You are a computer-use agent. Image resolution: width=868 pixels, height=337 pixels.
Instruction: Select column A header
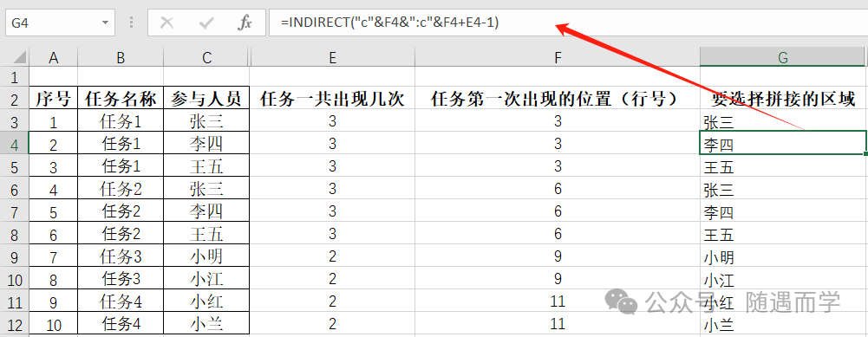[x=53, y=57]
